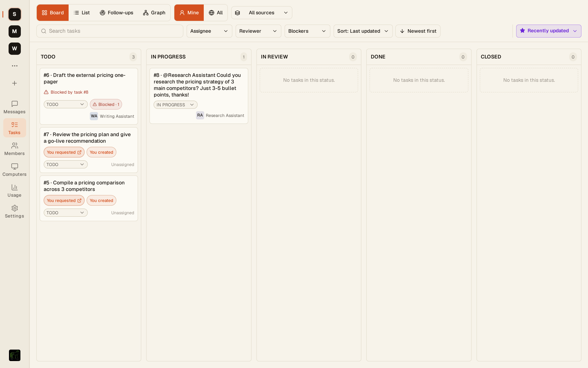The image size is (588, 368).
Task: Select the All tasks toggle
Action: [x=216, y=13]
